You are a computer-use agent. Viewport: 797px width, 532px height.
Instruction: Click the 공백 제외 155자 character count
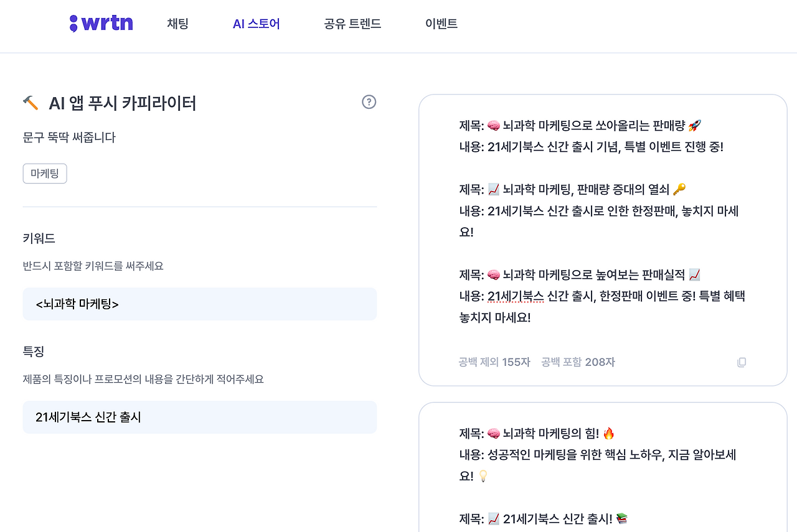click(x=493, y=362)
